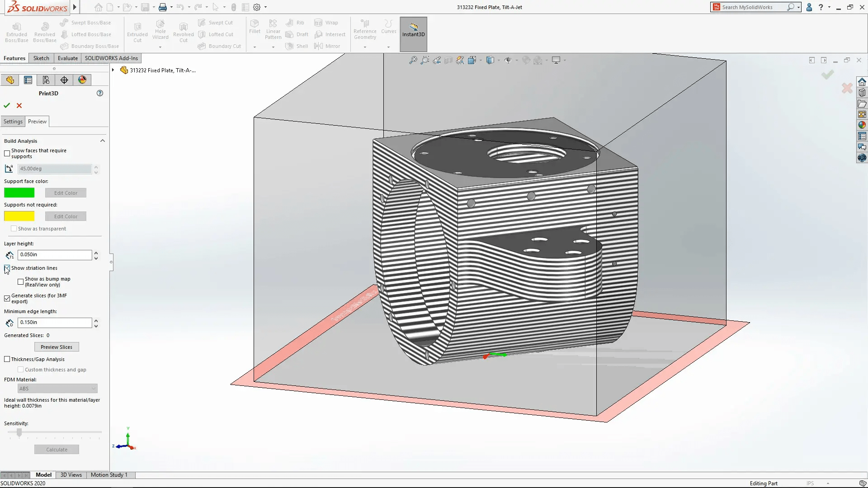Screen dimensions: 868x488
Task: Open the PropertyManager tab icon
Action: pos(28,80)
